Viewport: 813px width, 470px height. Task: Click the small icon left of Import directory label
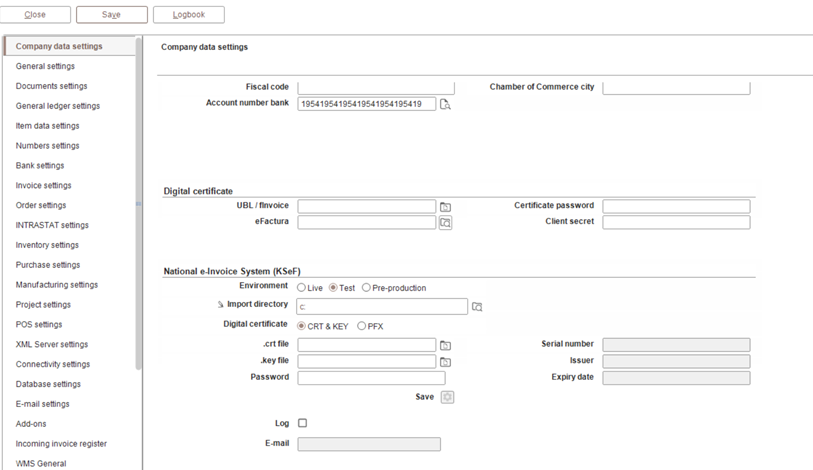coord(220,304)
